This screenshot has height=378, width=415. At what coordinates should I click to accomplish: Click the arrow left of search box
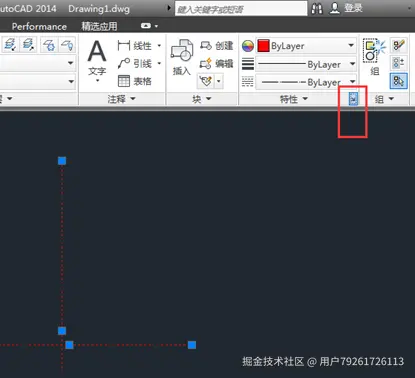(169, 7)
